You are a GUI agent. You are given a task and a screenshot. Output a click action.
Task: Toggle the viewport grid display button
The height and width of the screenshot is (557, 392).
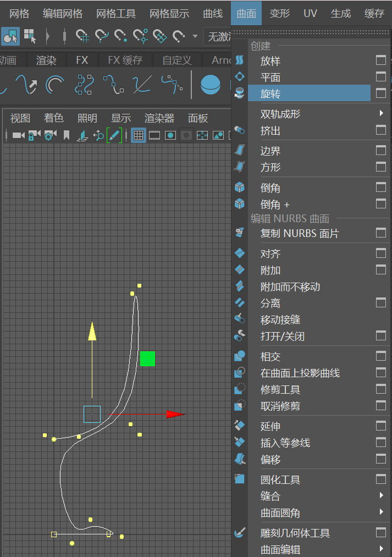click(139, 135)
